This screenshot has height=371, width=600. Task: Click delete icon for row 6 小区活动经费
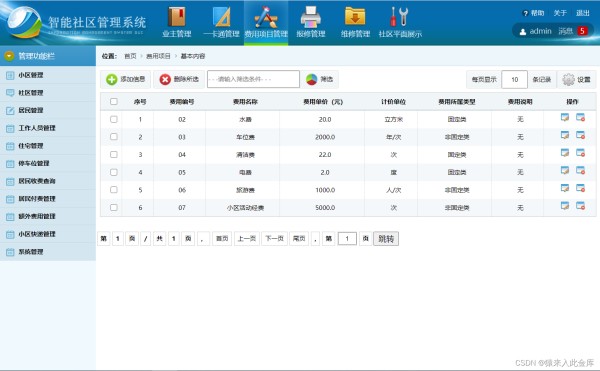click(x=580, y=206)
